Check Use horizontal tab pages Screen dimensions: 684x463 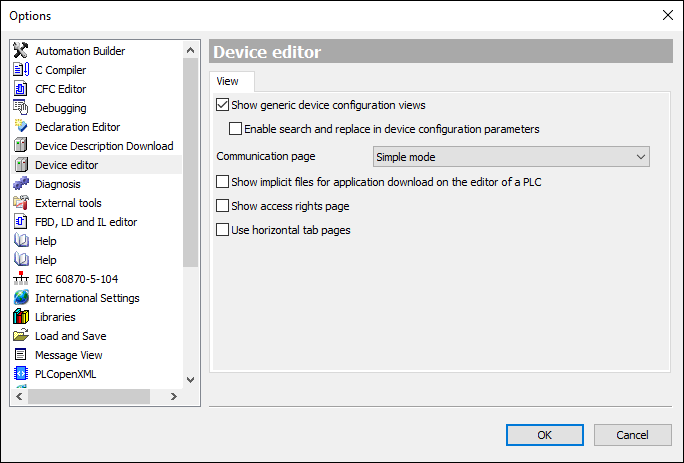(222, 230)
